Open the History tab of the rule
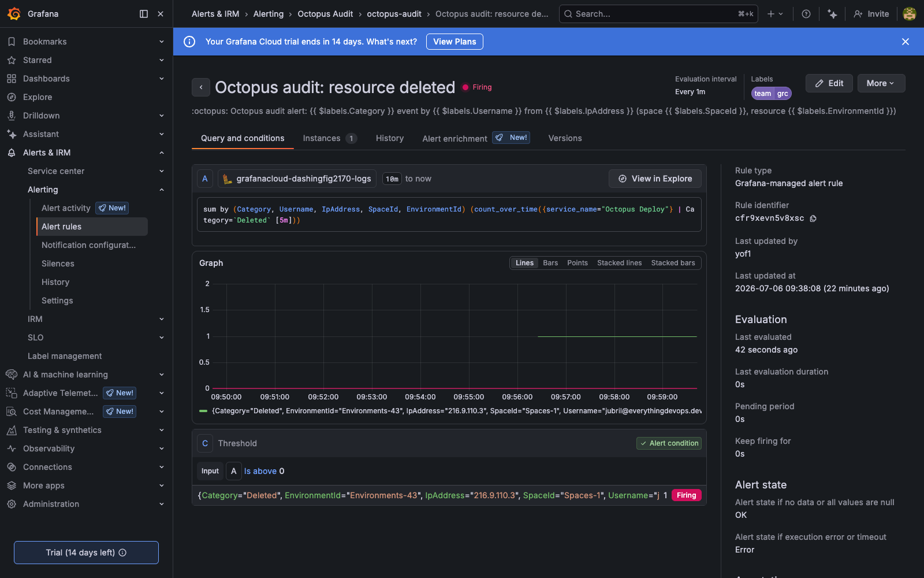 [x=390, y=138]
